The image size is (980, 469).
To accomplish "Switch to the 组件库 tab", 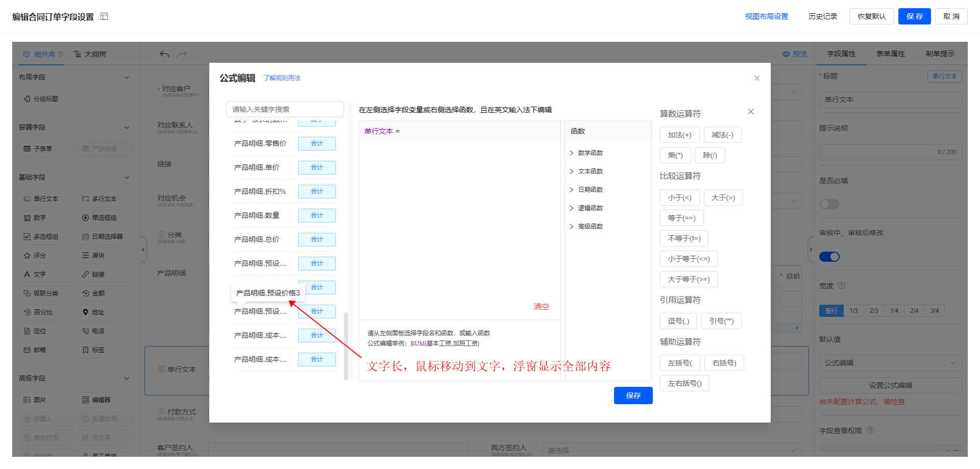I will (x=43, y=54).
